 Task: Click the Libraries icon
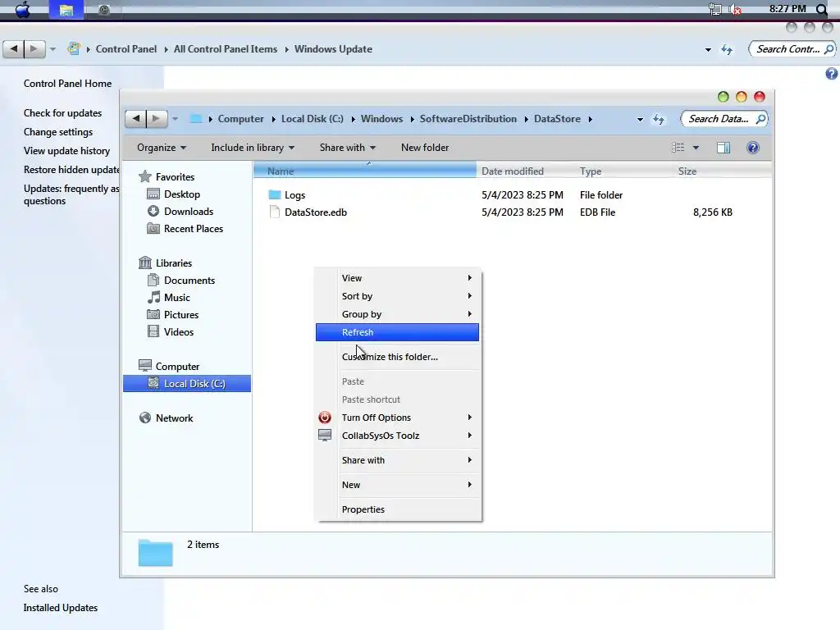[x=145, y=262]
